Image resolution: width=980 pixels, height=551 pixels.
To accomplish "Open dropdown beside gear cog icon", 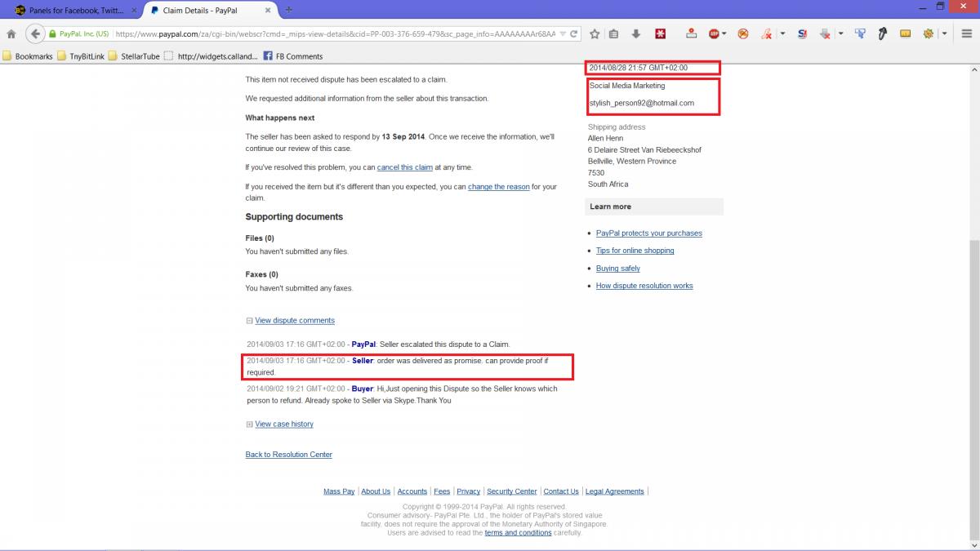I will [x=944, y=34].
